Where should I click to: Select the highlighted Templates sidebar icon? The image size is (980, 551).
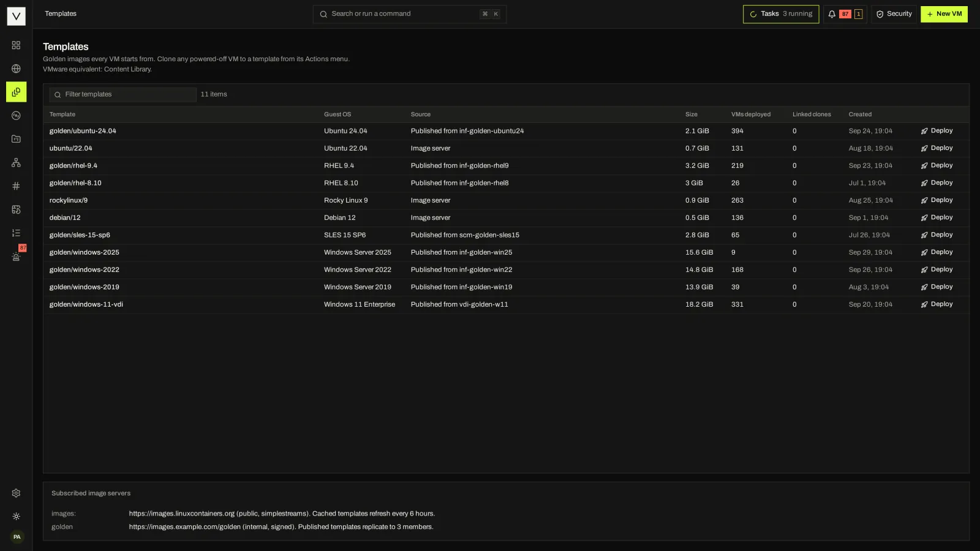click(x=16, y=92)
